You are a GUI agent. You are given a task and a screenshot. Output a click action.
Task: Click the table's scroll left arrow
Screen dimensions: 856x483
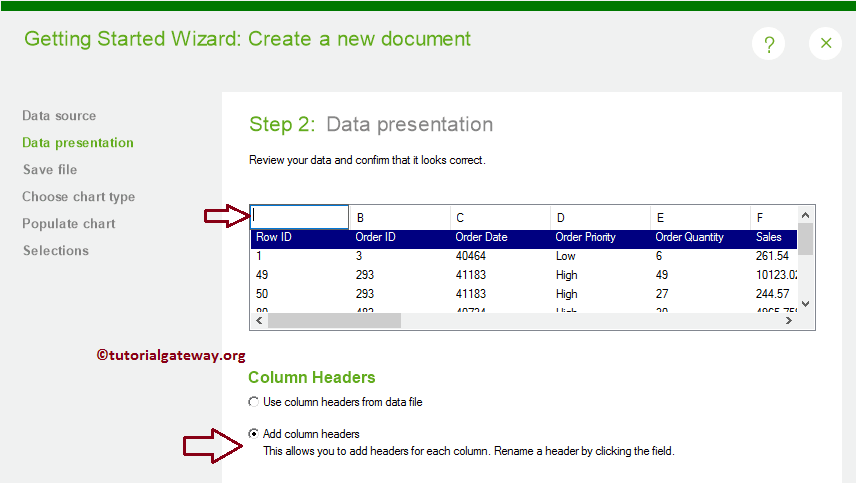click(x=259, y=321)
